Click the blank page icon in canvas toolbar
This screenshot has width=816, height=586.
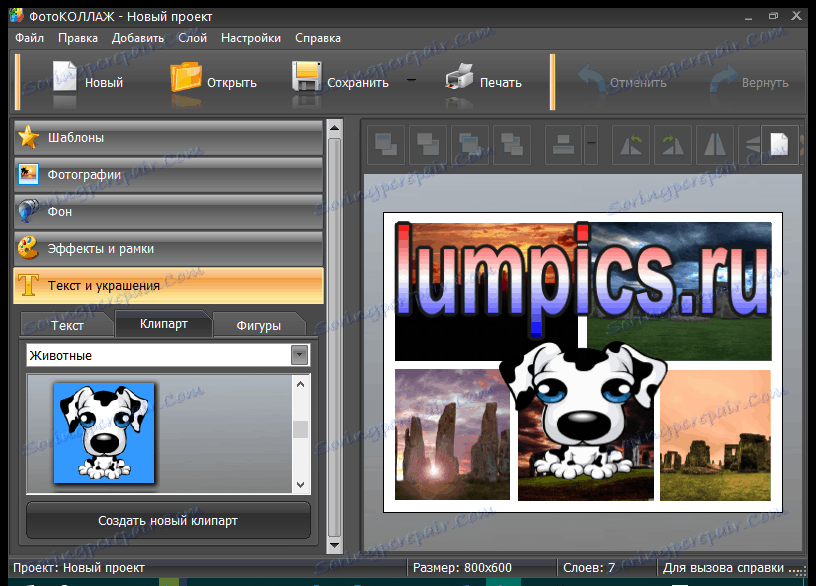pyautogui.click(x=779, y=144)
